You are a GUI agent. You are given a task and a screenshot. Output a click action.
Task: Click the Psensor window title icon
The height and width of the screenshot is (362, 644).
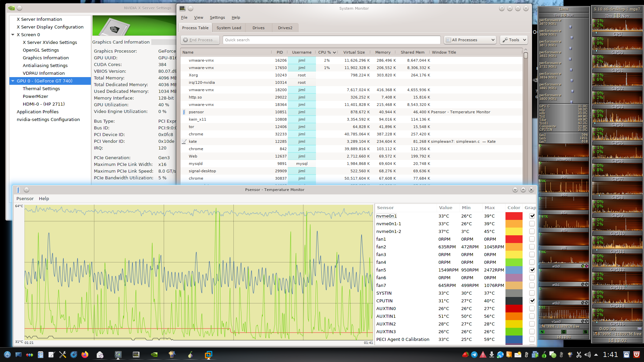(x=18, y=190)
